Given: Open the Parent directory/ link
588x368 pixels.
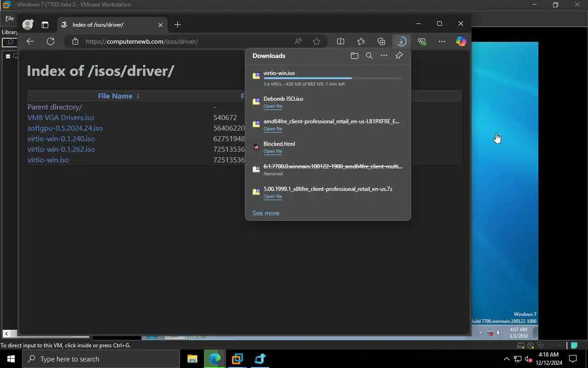Looking at the screenshot, I should pyautogui.click(x=55, y=107).
